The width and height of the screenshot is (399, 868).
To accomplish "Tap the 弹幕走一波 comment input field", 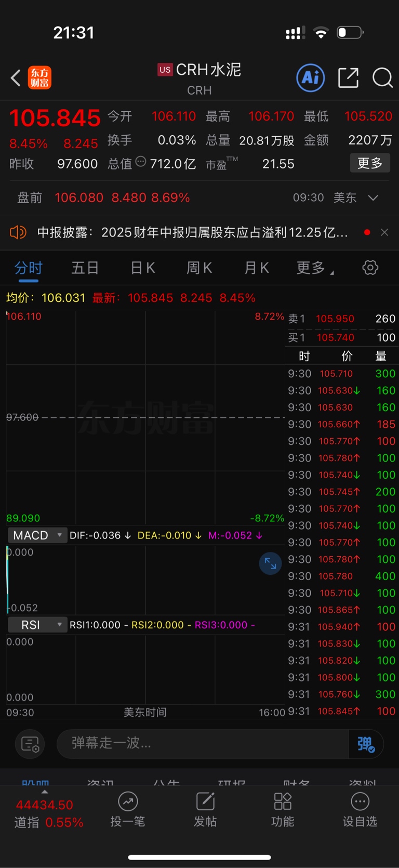I will click(x=203, y=744).
